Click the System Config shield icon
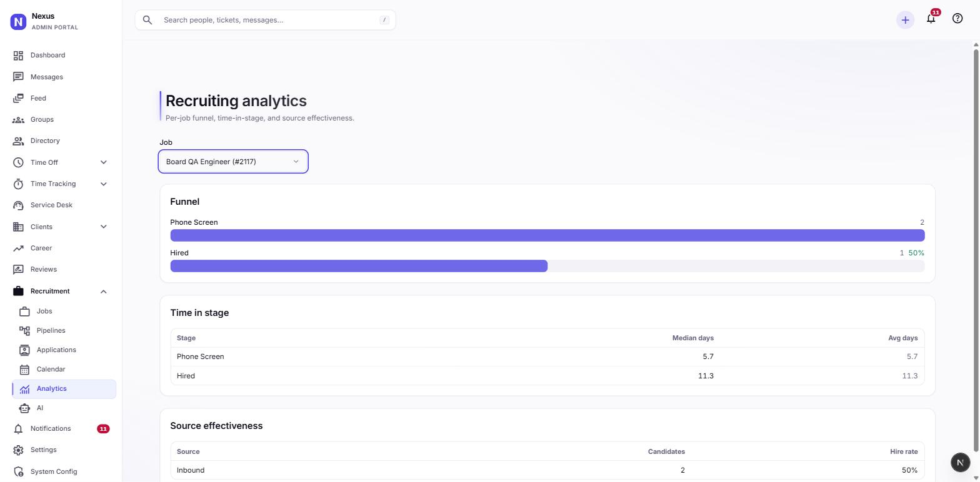The height and width of the screenshot is (482, 980). 18,472
